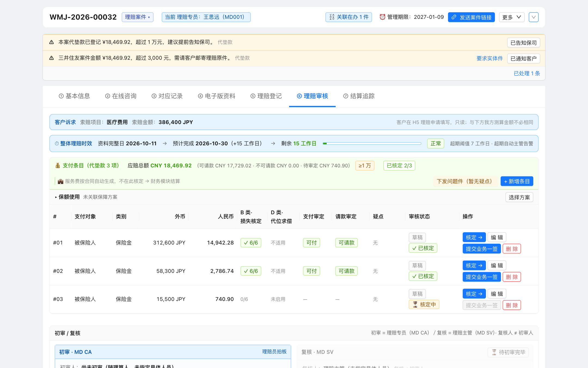Click 删除 button for item #01
Image resolution: width=588 pixels, height=368 pixels.
click(512, 249)
